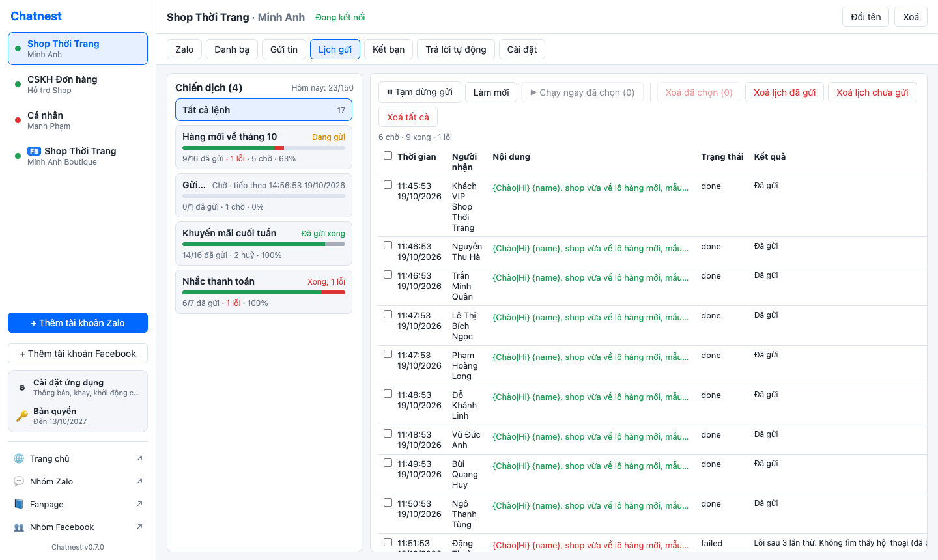
Task: Click the globe icon next to Trang chủ
Action: tap(19, 458)
